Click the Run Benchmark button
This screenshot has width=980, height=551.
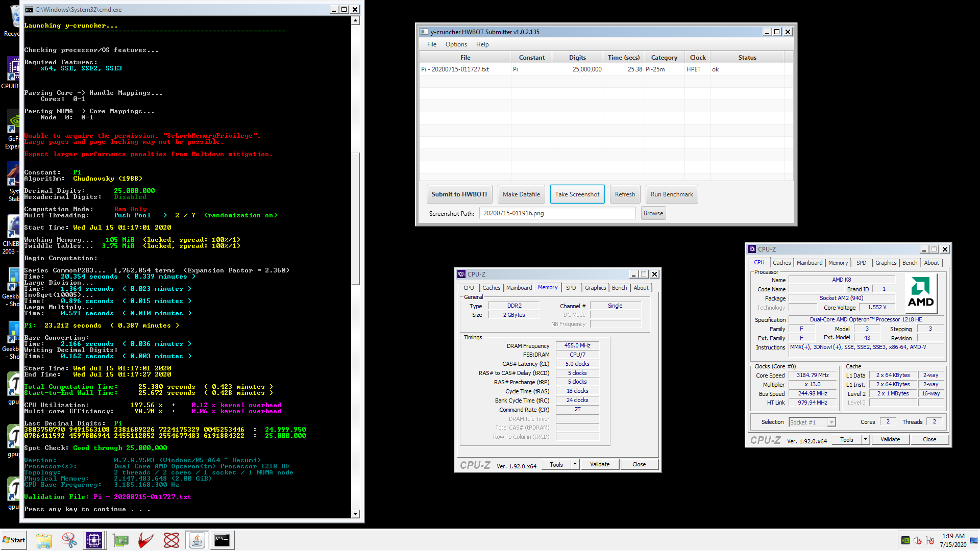point(672,194)
